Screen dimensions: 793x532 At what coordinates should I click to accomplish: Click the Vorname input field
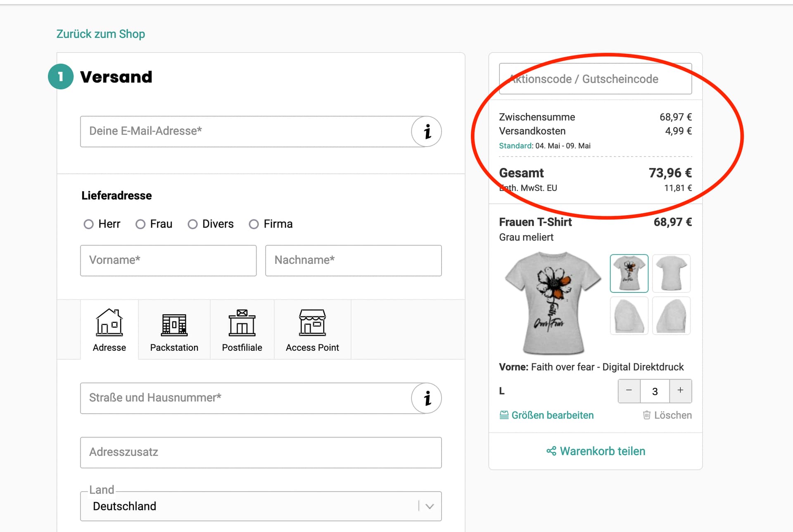click(168, 260)
